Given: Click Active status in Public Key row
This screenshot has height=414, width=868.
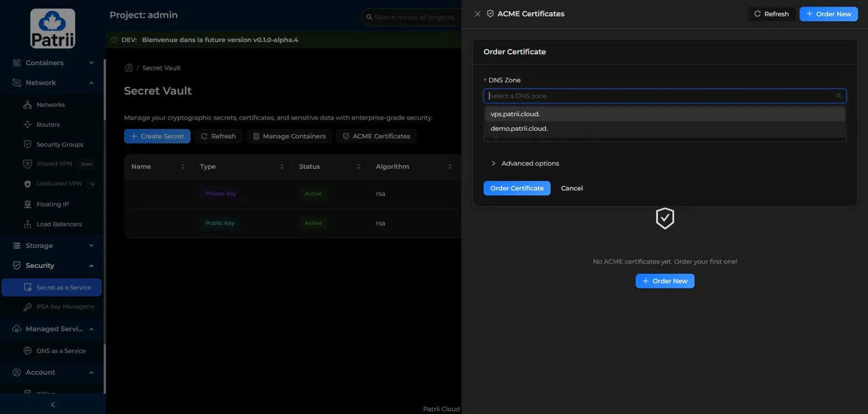Looking at the screenshot, I should 313,223.
